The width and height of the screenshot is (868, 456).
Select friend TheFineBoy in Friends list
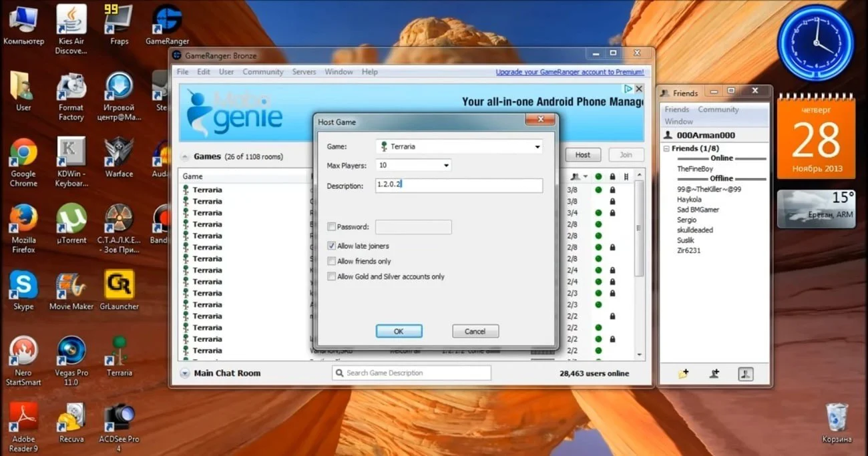tap(694, 169)
